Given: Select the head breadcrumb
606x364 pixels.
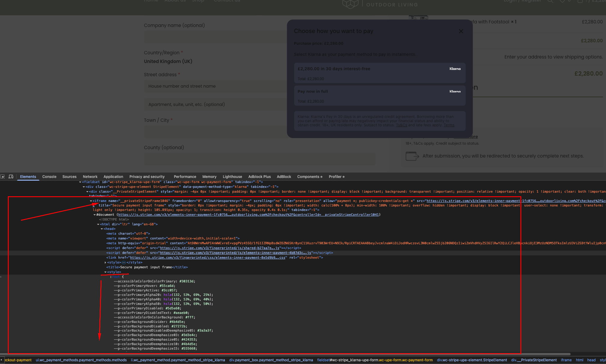Looking at the screenshot, I should 591,360.
